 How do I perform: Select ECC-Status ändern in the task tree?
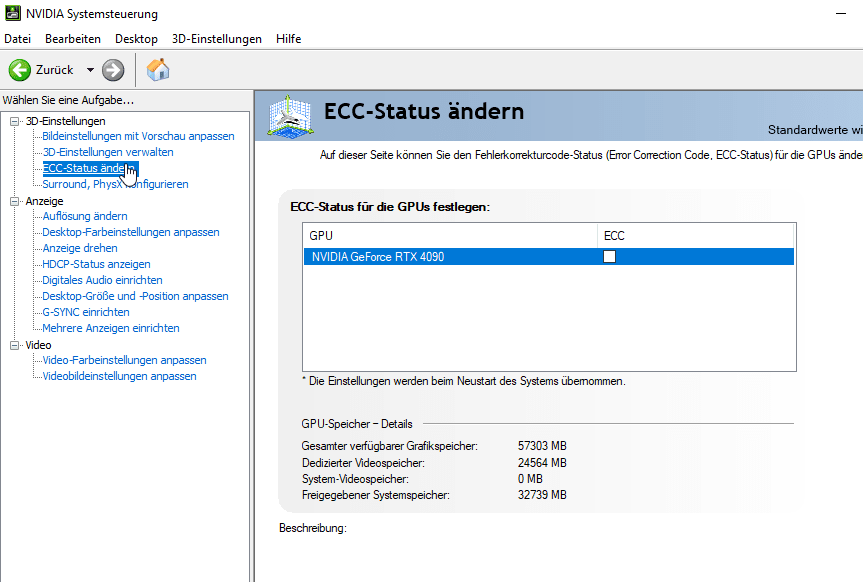coord(90,168)
